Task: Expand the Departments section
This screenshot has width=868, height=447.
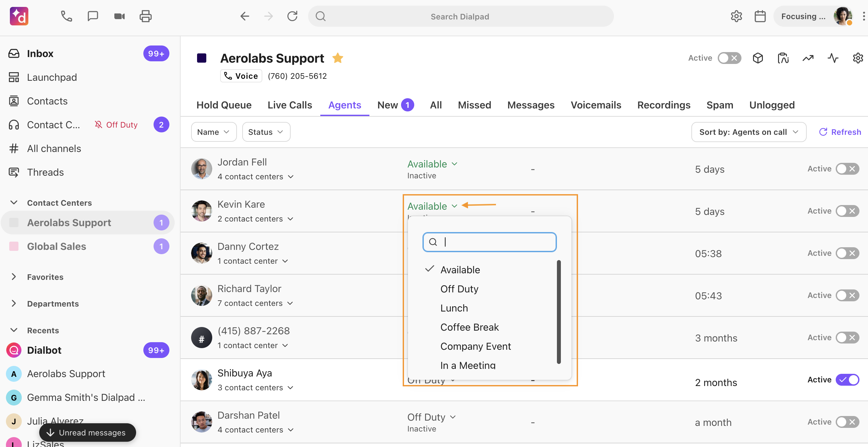Action: 14,303
